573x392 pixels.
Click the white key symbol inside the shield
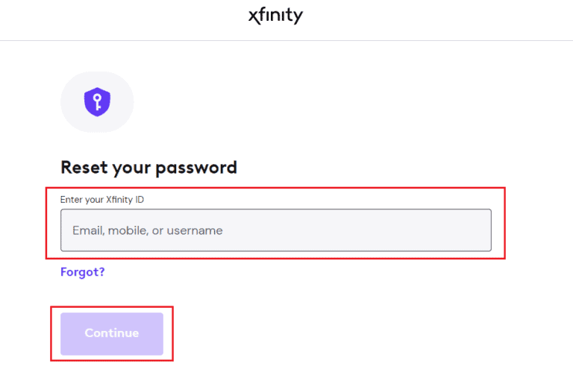[x=97, y=101]
